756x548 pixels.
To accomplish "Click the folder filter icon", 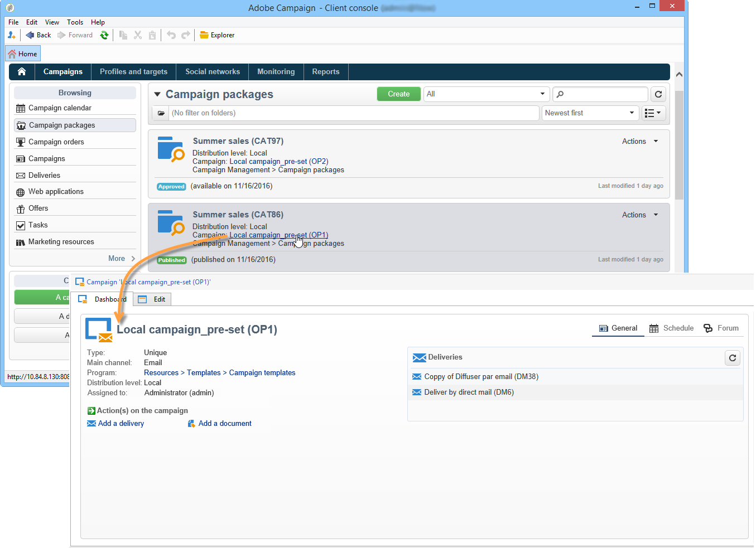I will (161, 113).
